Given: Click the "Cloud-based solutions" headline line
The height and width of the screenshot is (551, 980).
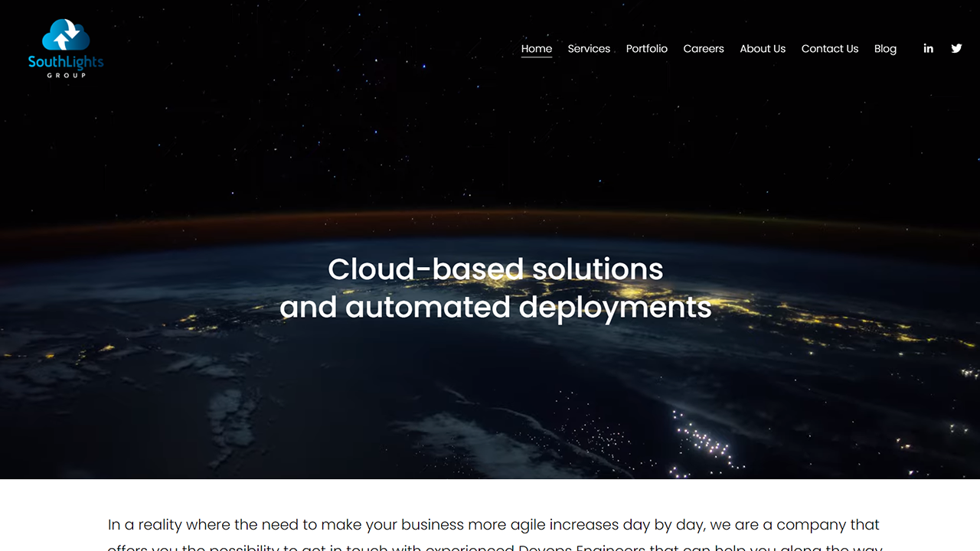Looking at the screenshot, I should click(495, 269).
